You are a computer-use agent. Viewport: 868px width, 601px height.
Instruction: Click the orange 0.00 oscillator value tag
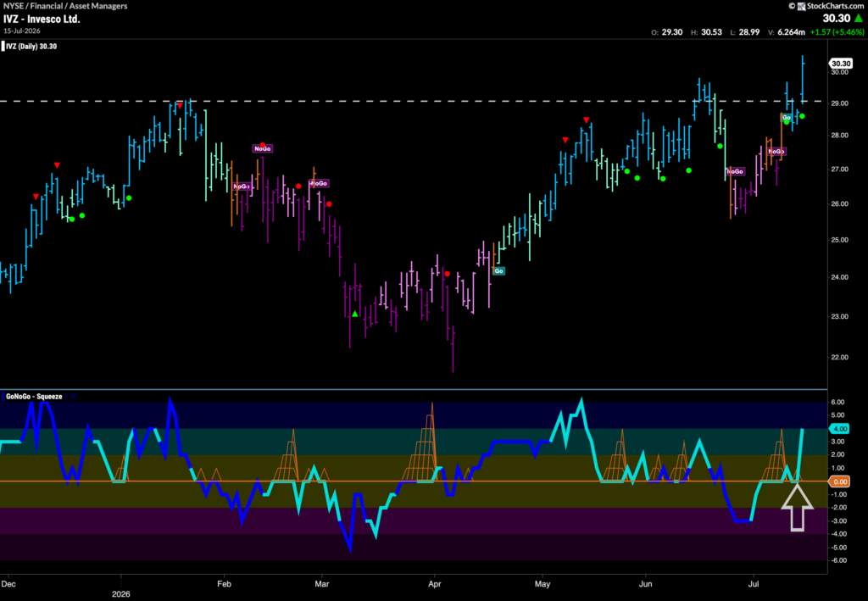840,482
